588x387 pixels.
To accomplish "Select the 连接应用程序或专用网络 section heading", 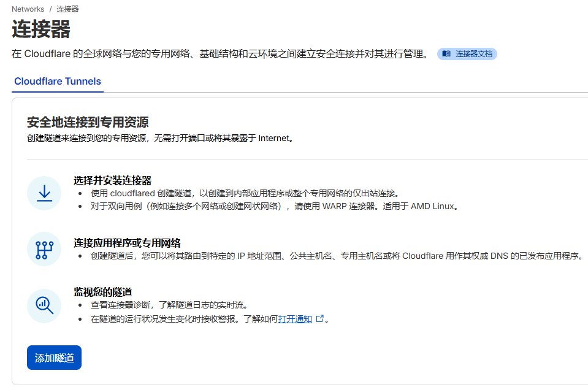I will [127, 243].
